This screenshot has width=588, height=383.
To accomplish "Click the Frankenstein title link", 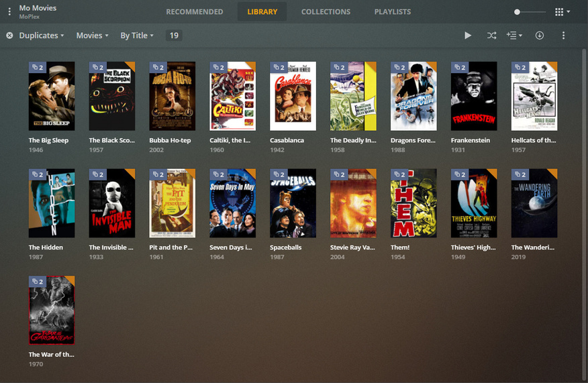I will (x=471, y=140).
